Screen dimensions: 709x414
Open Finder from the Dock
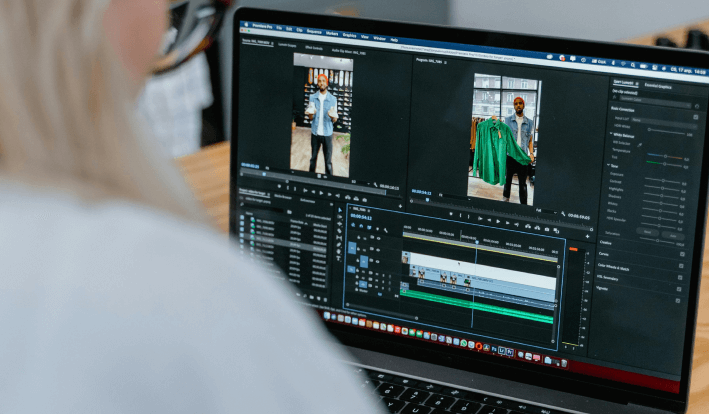coord(326,315)
